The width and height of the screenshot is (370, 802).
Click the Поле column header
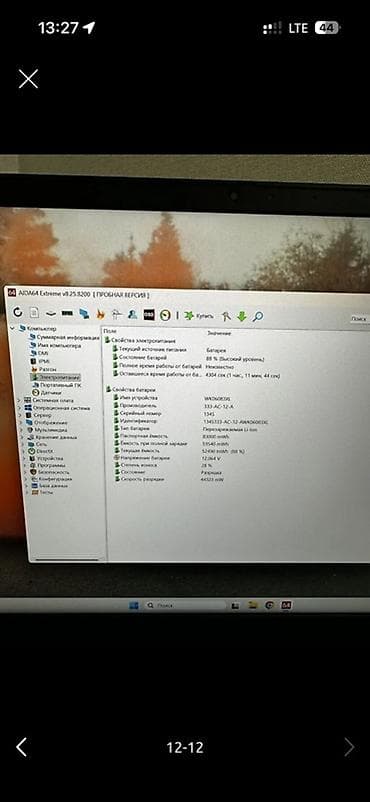coord(110,331)
